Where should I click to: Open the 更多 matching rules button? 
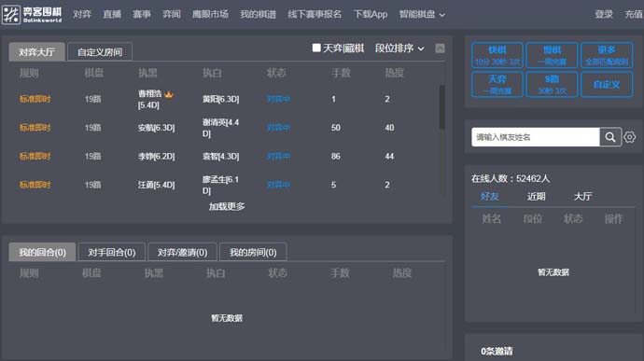[607, 55]
